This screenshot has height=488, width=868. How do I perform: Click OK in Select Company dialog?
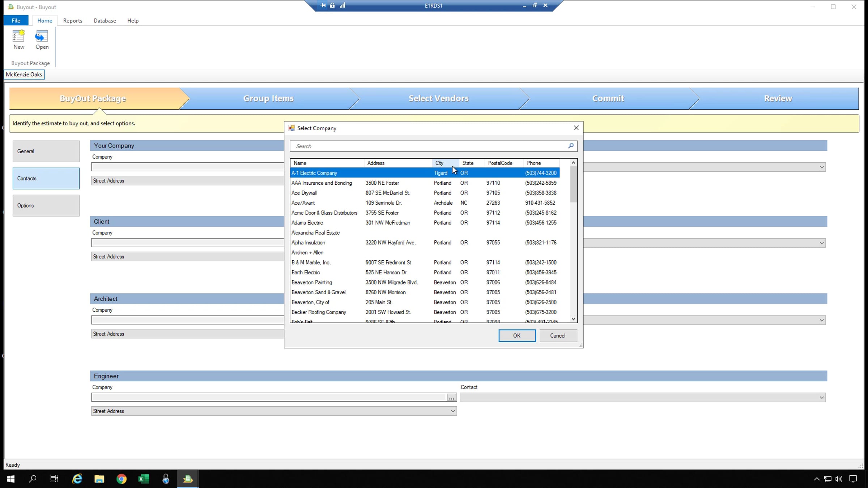517,335
